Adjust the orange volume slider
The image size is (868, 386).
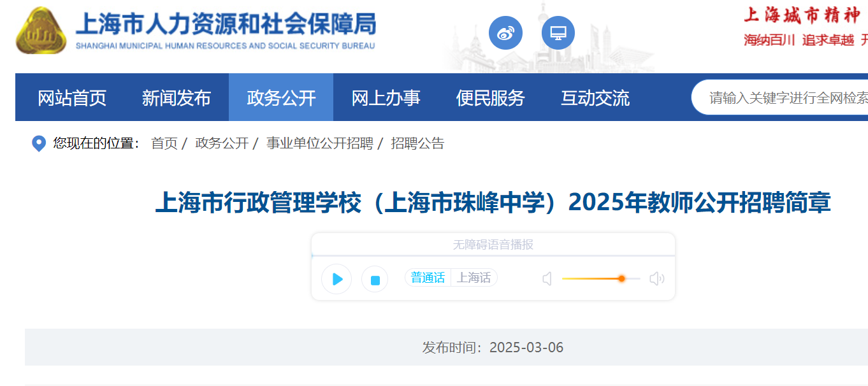pyautogui.click(x=621, y=278)
